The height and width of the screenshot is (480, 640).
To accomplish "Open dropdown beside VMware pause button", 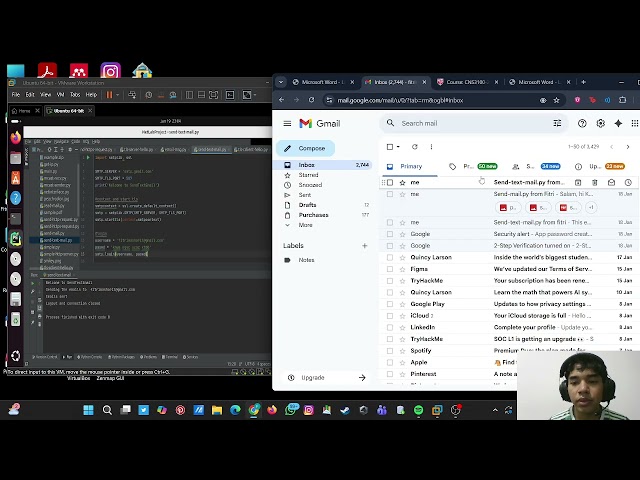I will (118, 95).
